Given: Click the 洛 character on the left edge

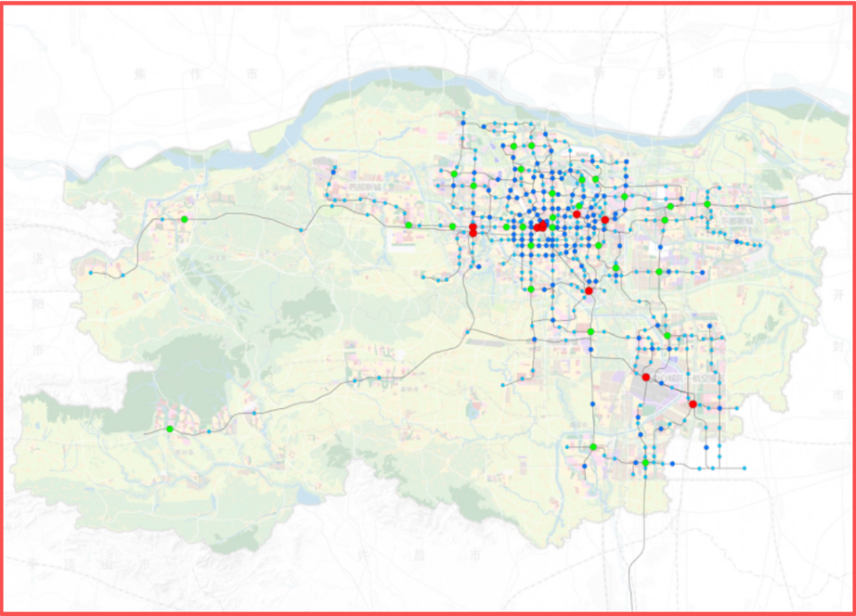Looking at the screenshot, I should [37, 258].
